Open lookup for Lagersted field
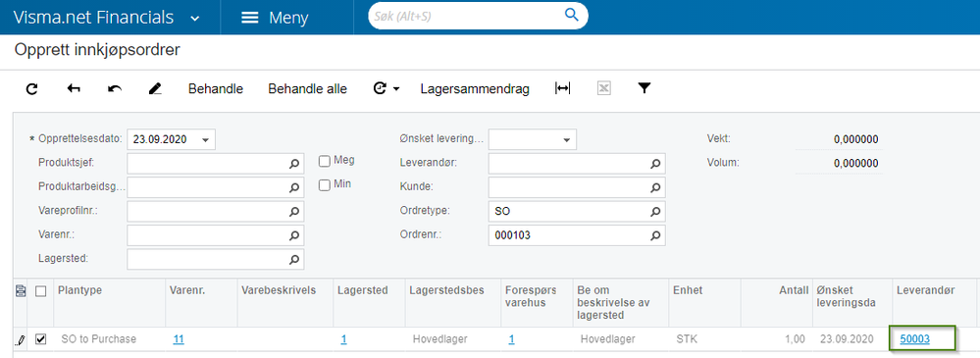The width and height of the screenshot is (980, 358). (x=293, y=260)
